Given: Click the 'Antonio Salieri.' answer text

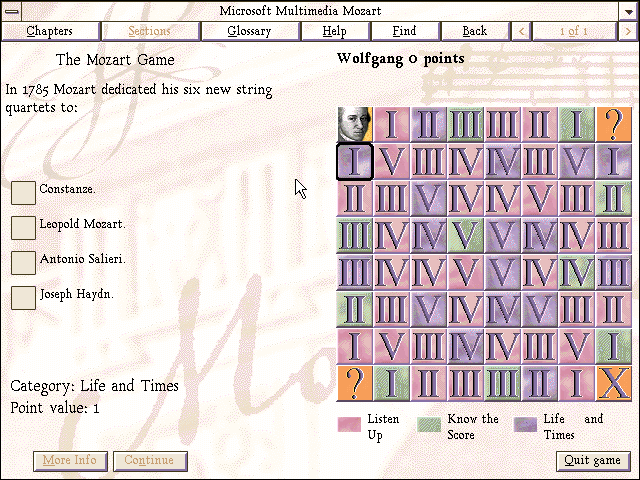Looking at the screenshot, I should tap(83, 259).
